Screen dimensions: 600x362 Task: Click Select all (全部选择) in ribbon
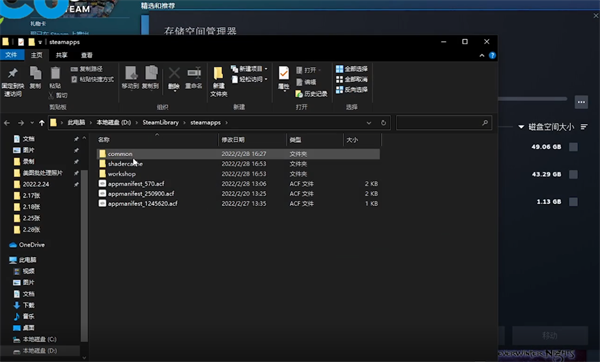click(x=352, y=69)
